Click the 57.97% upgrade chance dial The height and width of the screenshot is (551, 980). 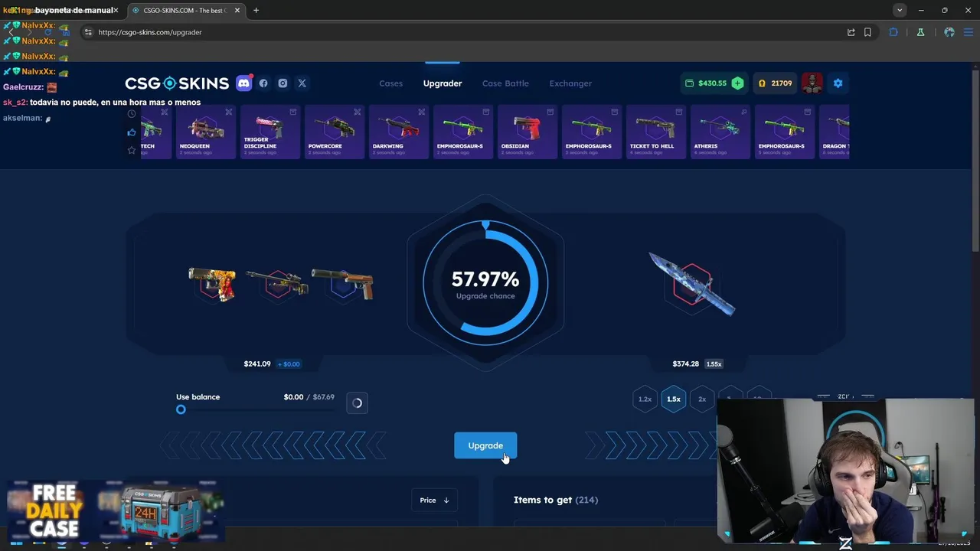click(485, 282)
